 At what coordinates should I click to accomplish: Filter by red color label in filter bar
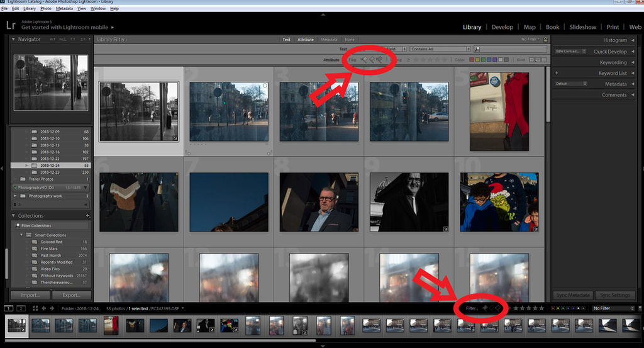[472, 60]
